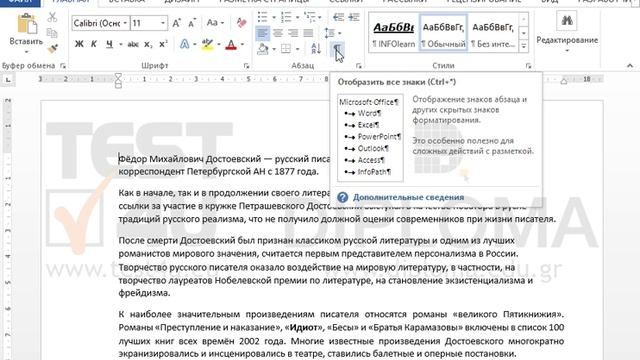The width and height of the screenshot is (640, 360).
Task: Decrease font size with the smaller A
Action: click(x=191, y=23)
